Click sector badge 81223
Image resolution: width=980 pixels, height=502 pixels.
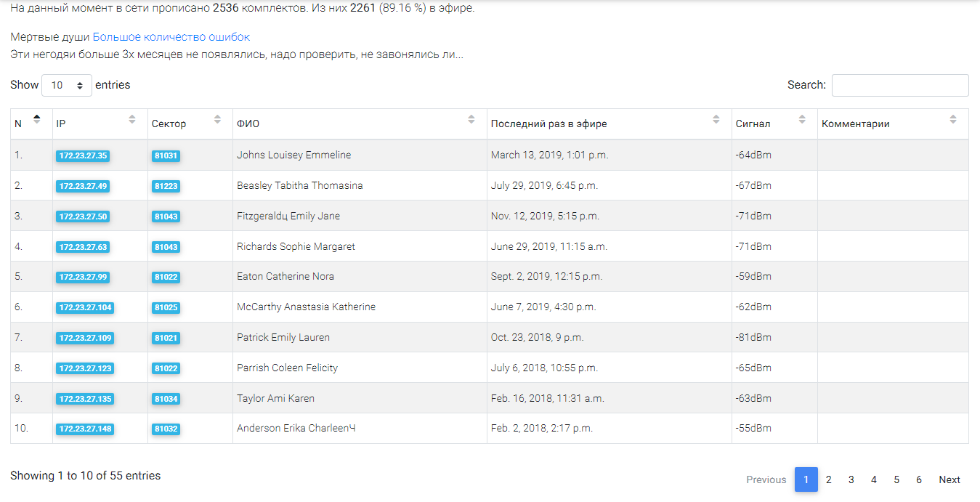(166, 186)
